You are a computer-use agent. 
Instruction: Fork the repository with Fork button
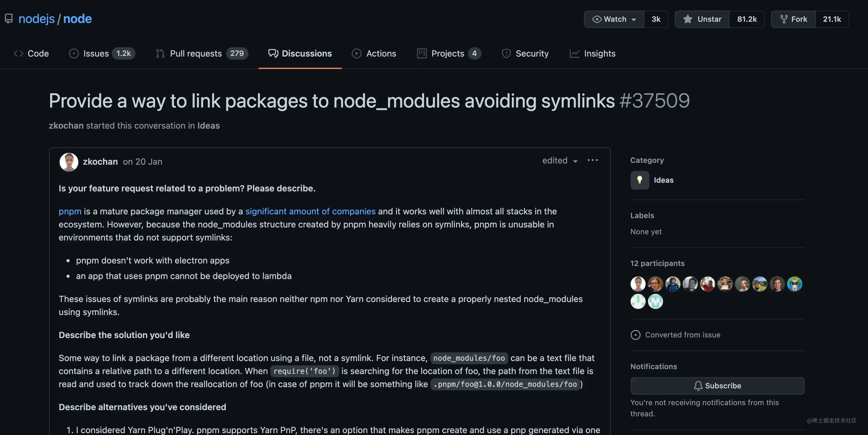click(x=793, y=19)
